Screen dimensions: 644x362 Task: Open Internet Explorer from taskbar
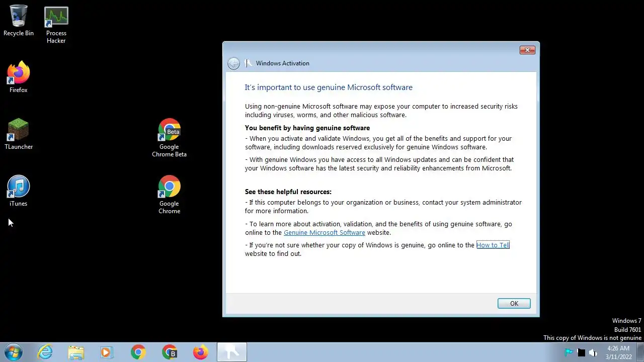click(x=45, y=352)
